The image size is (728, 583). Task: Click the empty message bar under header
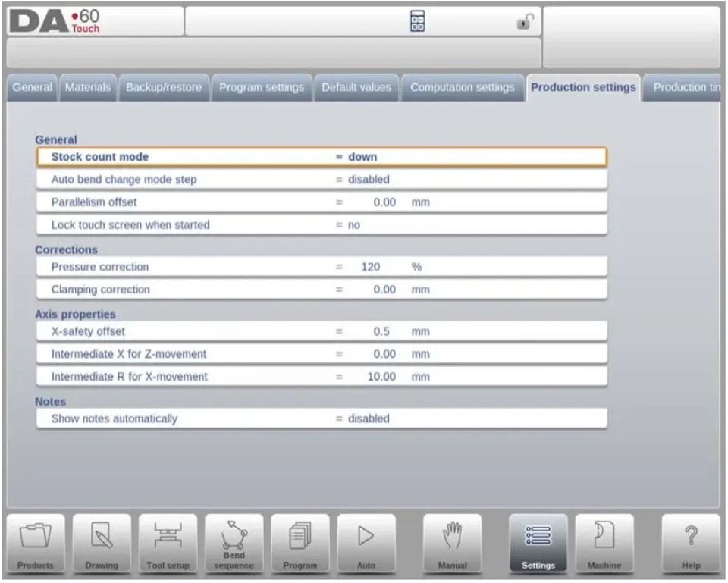click(274, 53)
